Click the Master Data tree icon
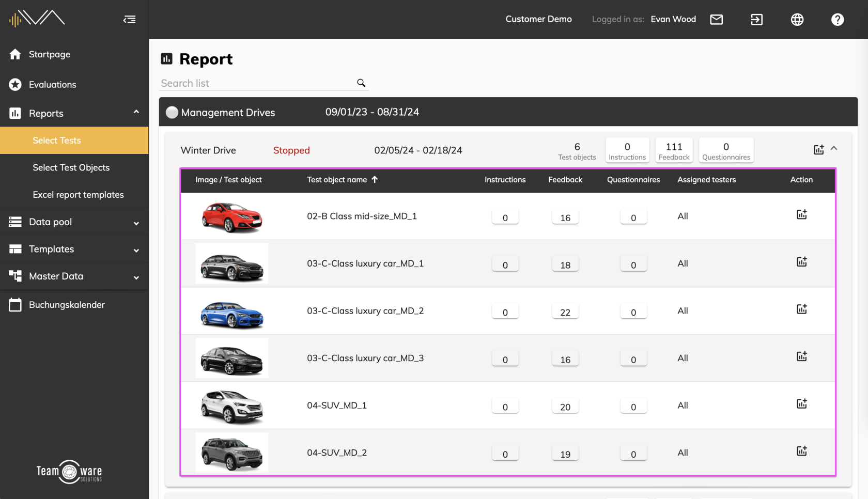Screen dimensions: 868x499 [x=15, y=276]
